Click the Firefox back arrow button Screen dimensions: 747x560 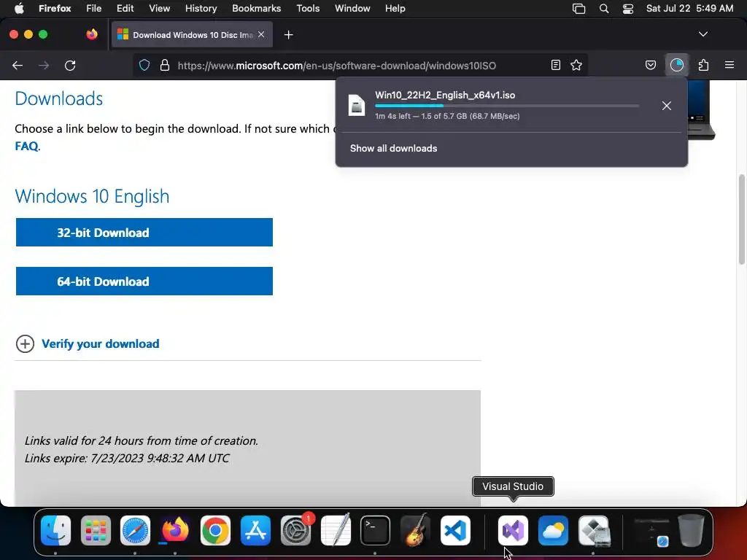[x=18, y=65]
